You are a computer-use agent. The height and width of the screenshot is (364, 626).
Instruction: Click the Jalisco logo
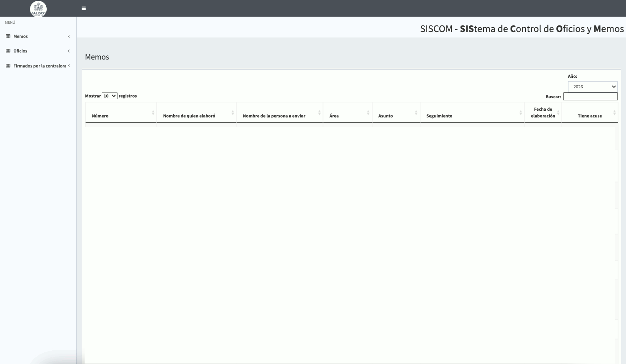[38, 9]
